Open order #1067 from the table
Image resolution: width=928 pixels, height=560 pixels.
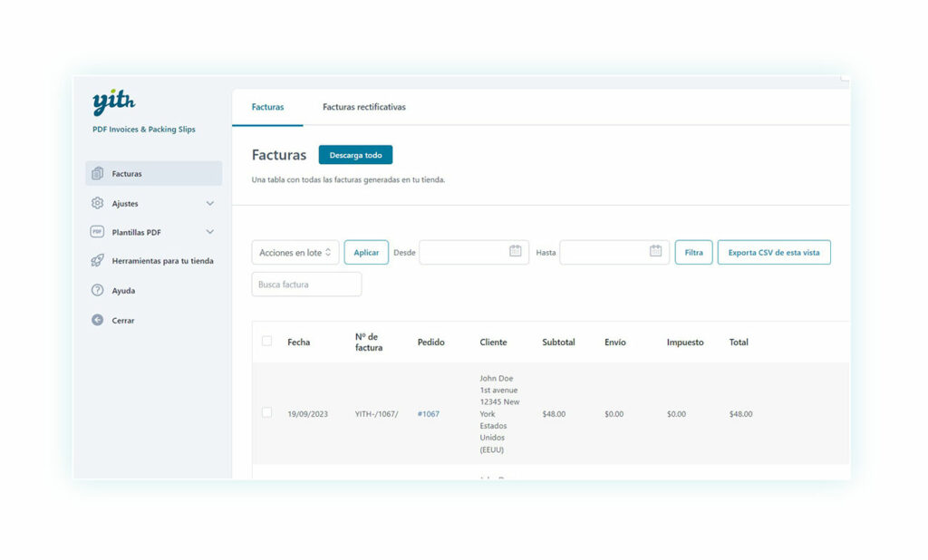(427, 412)
